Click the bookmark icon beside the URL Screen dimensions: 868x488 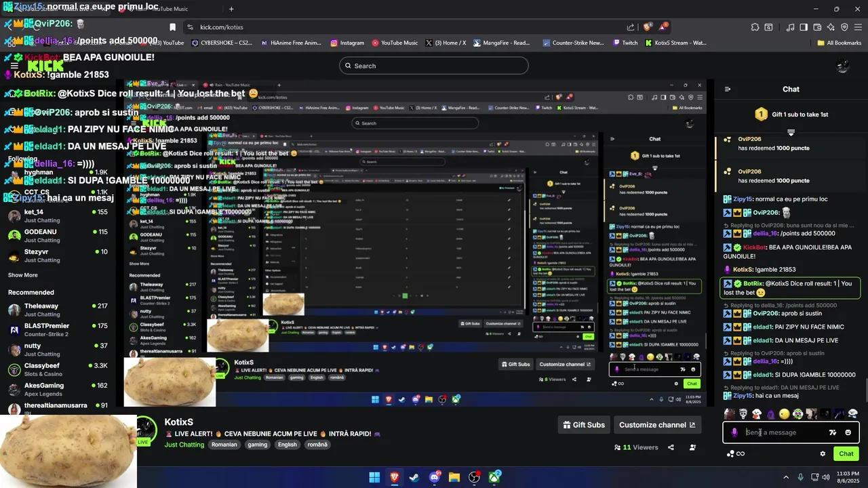172,27
